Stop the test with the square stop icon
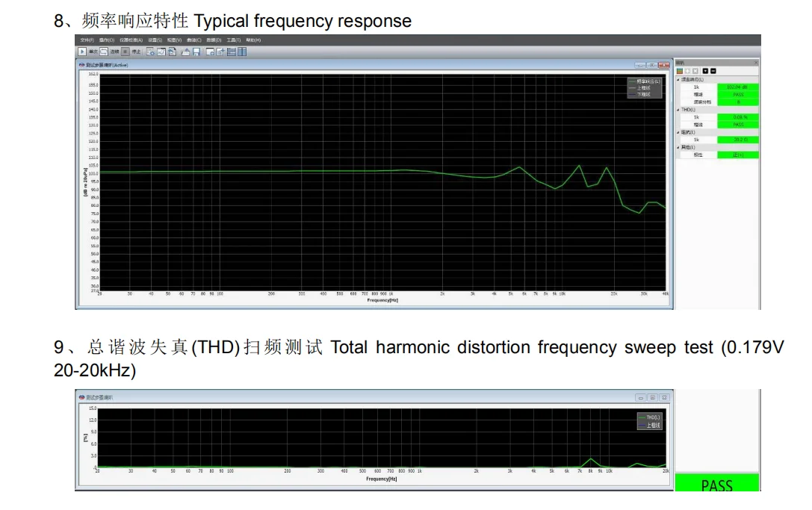The width and height of the screenshot is (812, 510). click(x=125, y=52)
